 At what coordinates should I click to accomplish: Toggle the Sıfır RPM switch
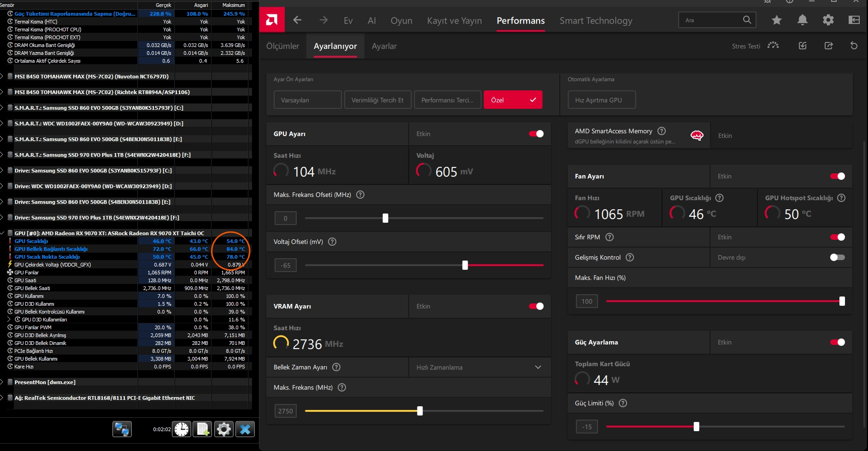(x=838, y=237)
